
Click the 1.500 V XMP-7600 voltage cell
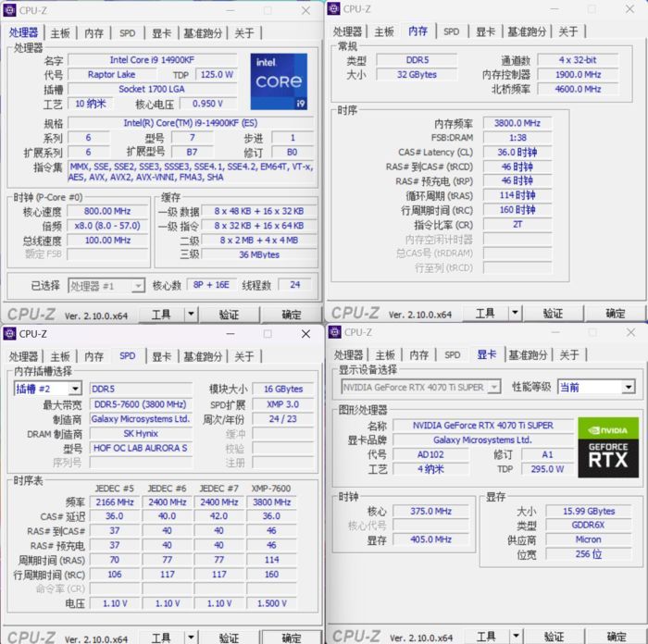click(x=271, y=603)
